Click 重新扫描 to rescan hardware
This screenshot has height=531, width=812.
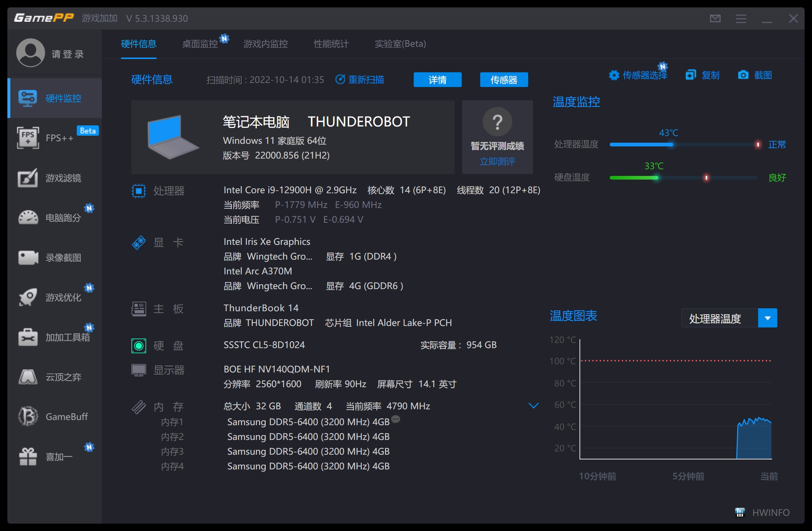click(360, 80)
